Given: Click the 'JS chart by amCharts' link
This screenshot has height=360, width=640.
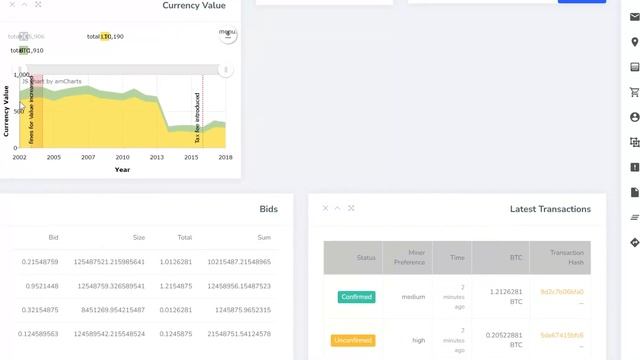Looking at the screenshot, I should (x=52, y=81).
